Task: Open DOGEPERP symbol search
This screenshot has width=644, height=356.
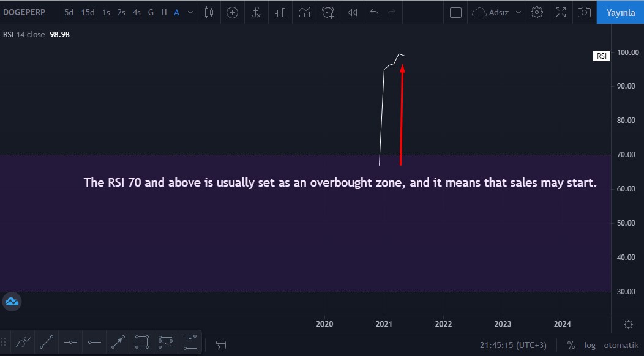Action: (x=24, y=12)
